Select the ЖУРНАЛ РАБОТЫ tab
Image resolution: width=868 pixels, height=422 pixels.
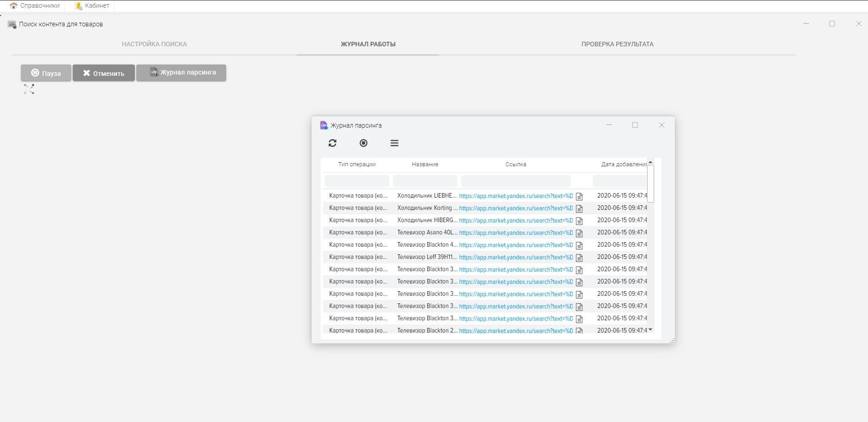point(368,44)
